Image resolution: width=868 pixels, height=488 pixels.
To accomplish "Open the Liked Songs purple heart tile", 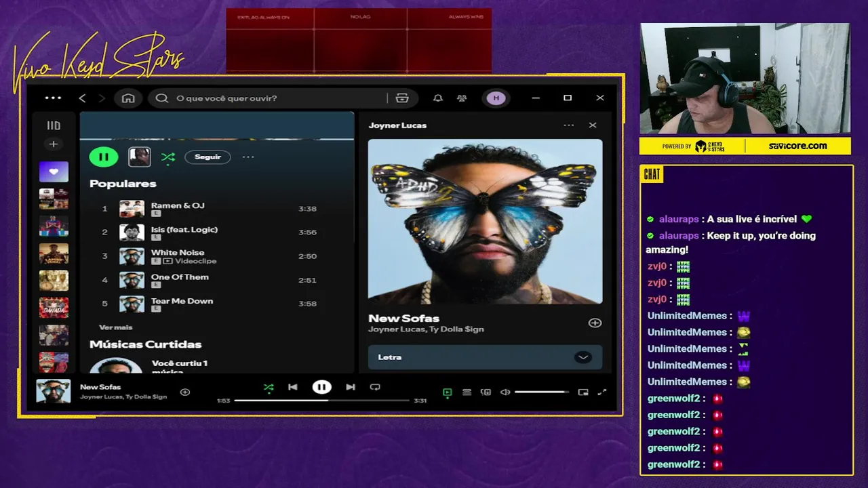I will 54,171.
